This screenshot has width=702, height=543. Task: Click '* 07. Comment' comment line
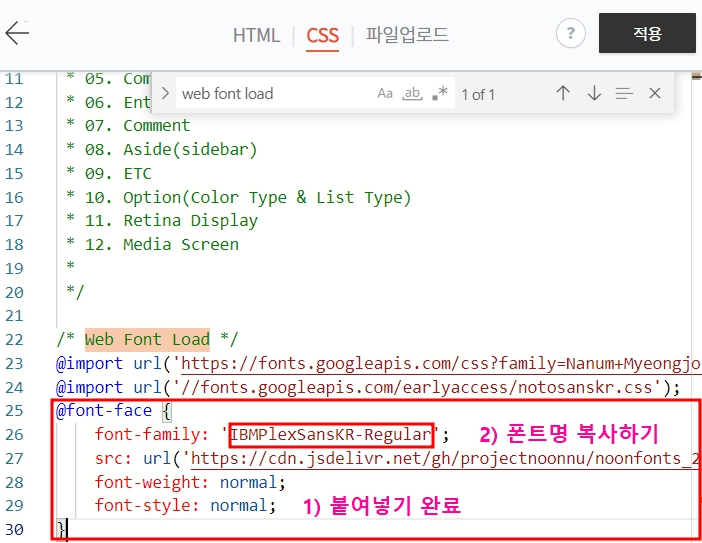(x=128, y=126)
